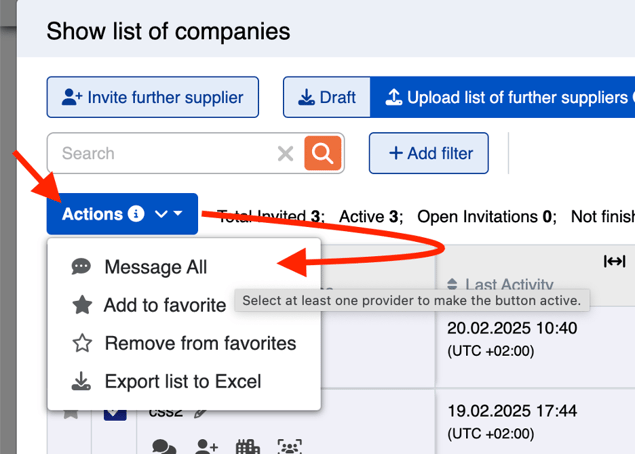Click the people group frame icon in css2 row

pos(290,446)
